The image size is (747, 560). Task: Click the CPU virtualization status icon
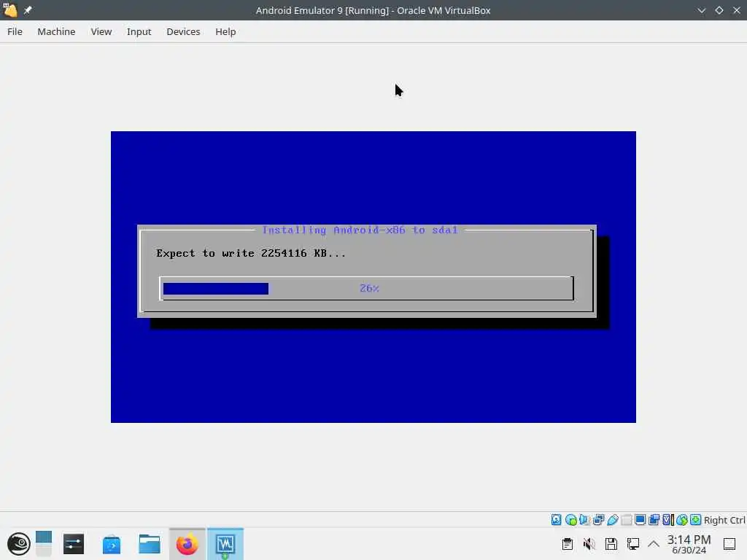pos(668,519)
